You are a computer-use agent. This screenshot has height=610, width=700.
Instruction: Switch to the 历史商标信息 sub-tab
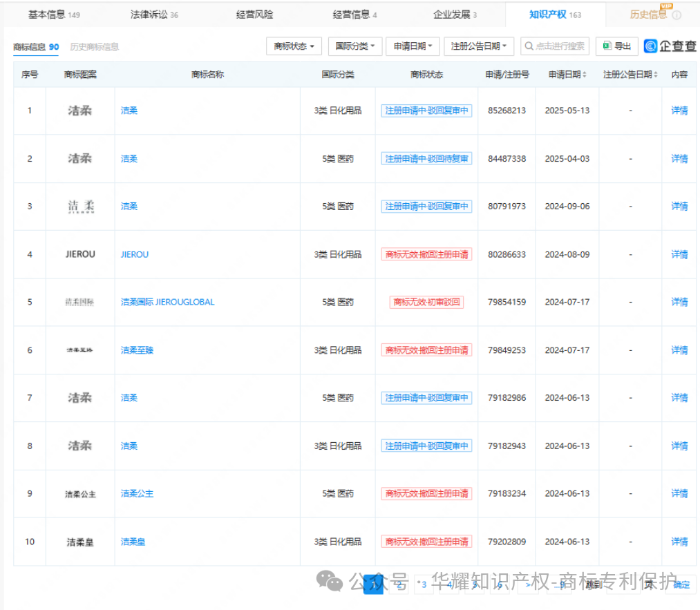(94, 47)
